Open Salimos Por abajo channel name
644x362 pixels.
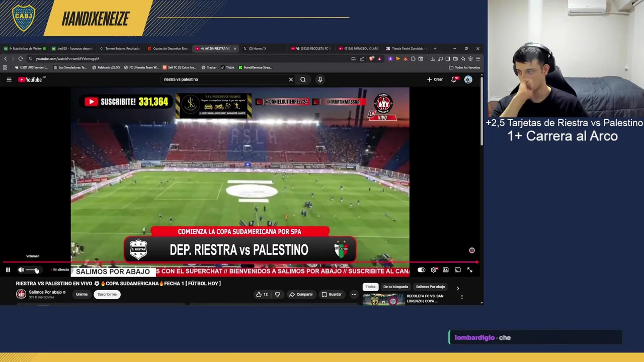pyautogui.click(x=45, y=292)
